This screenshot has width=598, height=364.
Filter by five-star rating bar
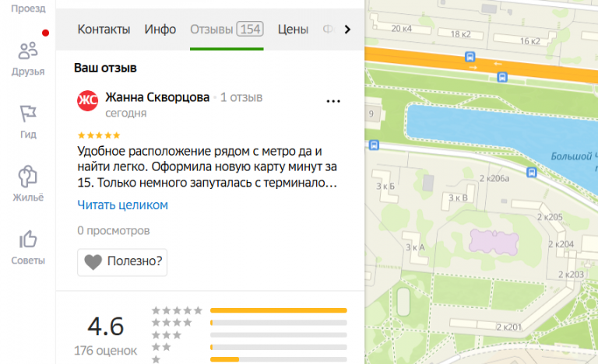tap(279, 310)
